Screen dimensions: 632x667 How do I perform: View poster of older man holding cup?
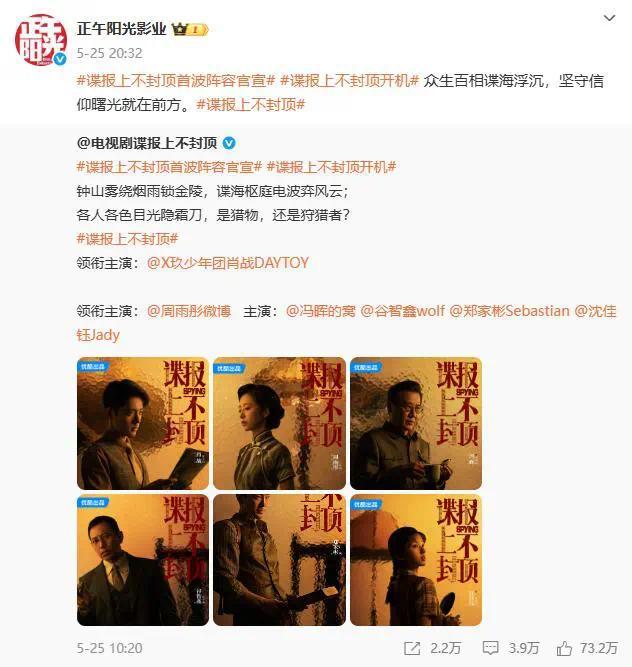tap(416, 423)
